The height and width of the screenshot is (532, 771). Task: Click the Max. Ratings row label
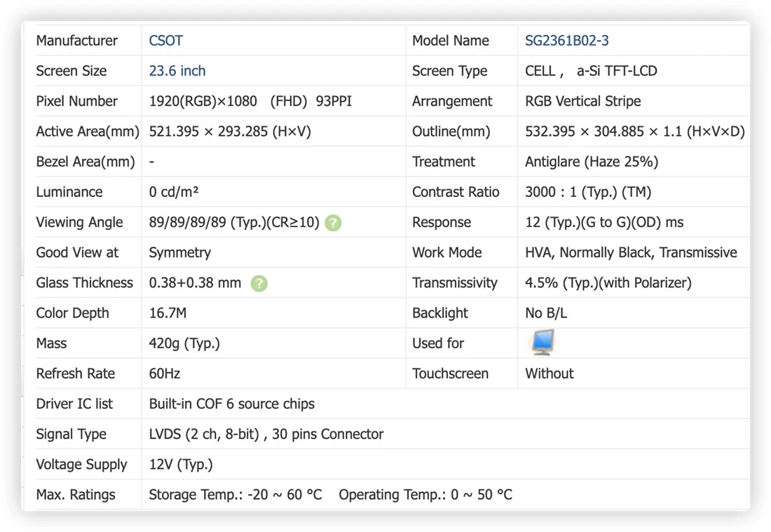click(76, 495)
